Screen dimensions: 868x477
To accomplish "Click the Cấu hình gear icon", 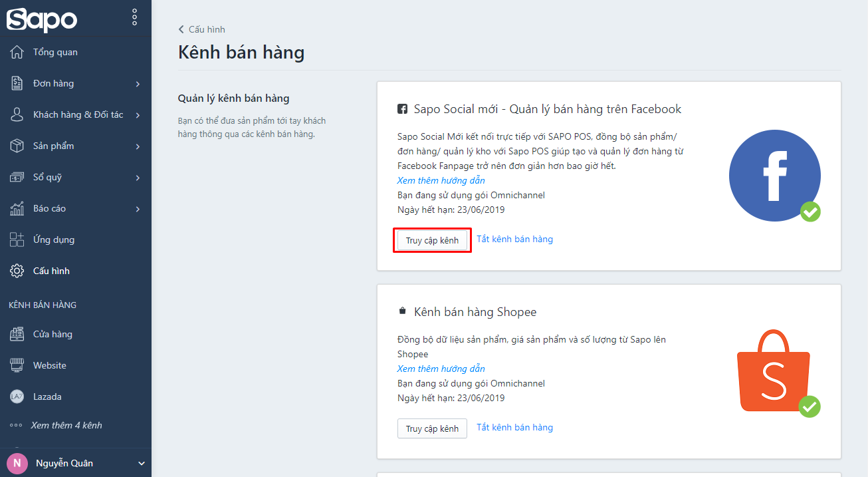I will [x=17, y=271].
